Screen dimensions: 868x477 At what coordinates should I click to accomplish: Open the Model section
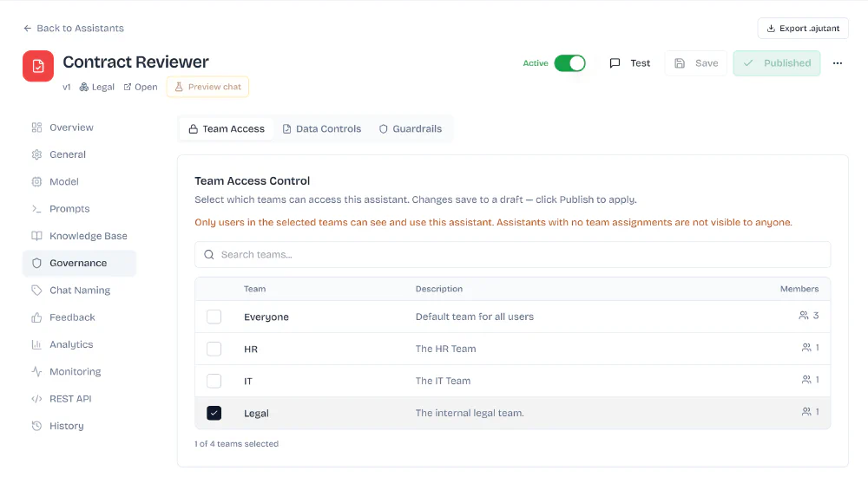(x=79, y=181)
